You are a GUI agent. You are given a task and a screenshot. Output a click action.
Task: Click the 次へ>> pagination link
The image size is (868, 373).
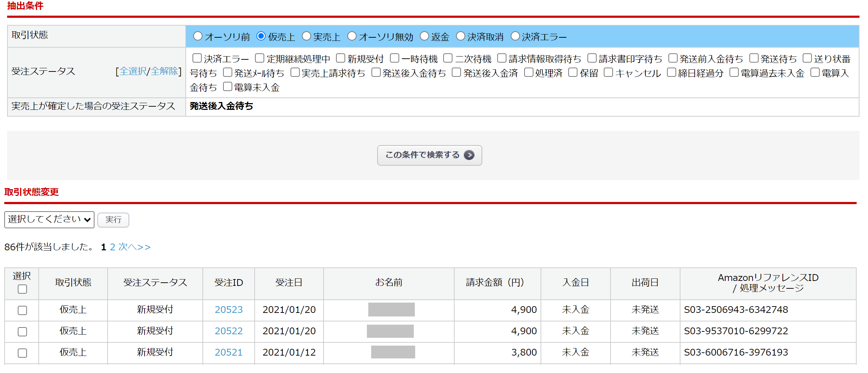tap(135, 247)
